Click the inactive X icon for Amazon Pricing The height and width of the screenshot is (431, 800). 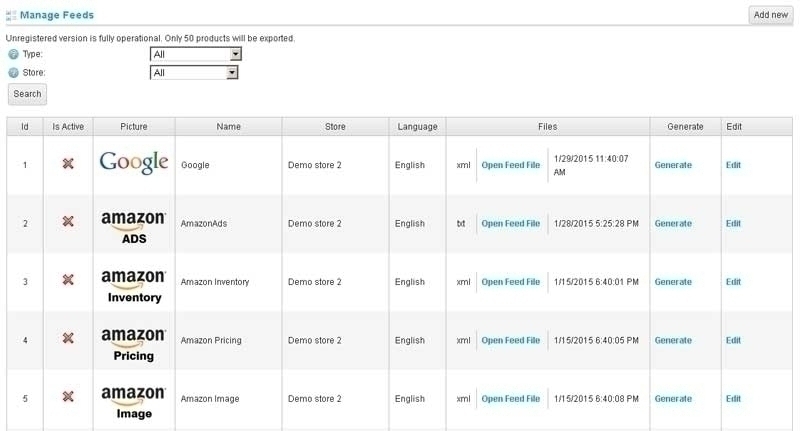point(68,338)
